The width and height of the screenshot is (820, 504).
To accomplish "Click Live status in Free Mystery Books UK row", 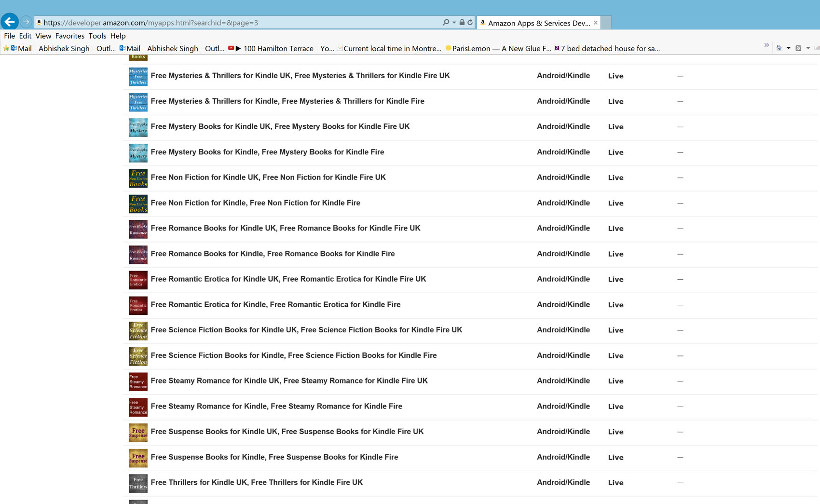I will (615, 127).
